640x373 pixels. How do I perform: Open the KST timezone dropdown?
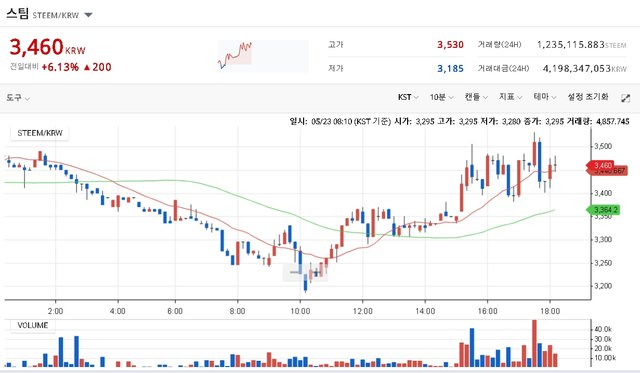(x=408, y=97)
